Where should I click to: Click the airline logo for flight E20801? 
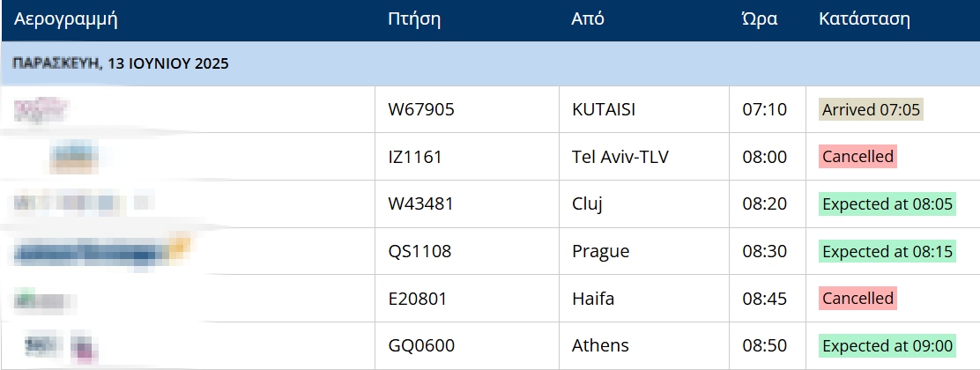[x=45, y=299]
